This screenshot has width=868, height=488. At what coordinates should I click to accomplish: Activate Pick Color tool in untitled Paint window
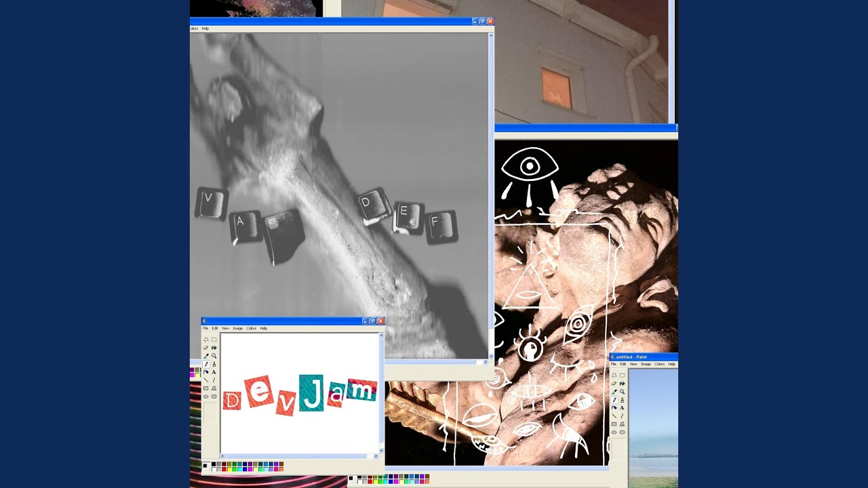pos(614,392)
